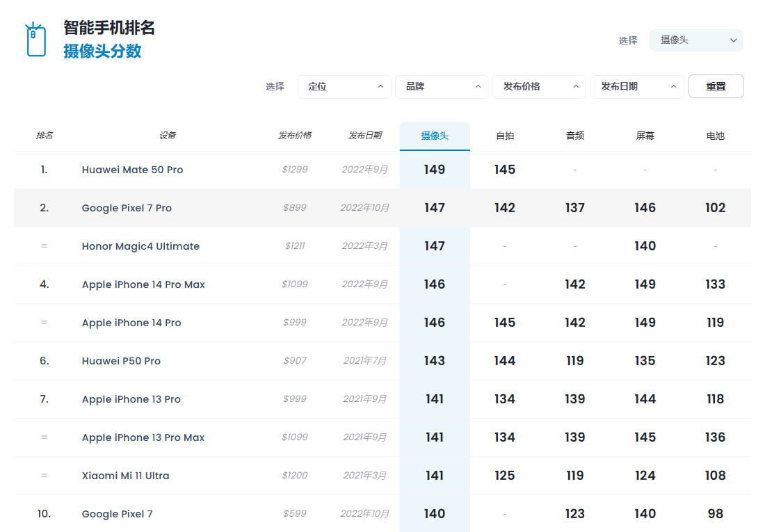
Task: Open Xiaomi Mi 11 Ultra device link
Action: pyautogui.click(x=125, y=476)
